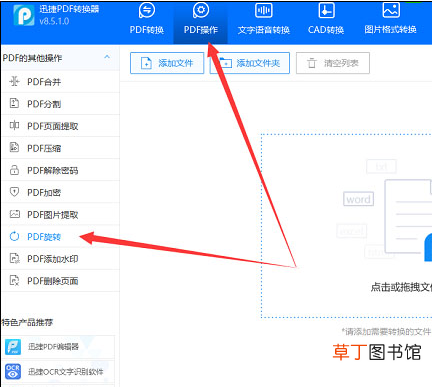Click the PDF转换 tab swap icon
The width and height of the screenshot is (432, 387).
pos(147,11)
